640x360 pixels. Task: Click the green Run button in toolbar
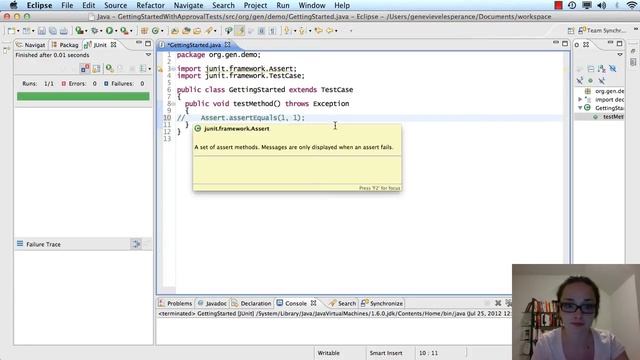point(109,31)
